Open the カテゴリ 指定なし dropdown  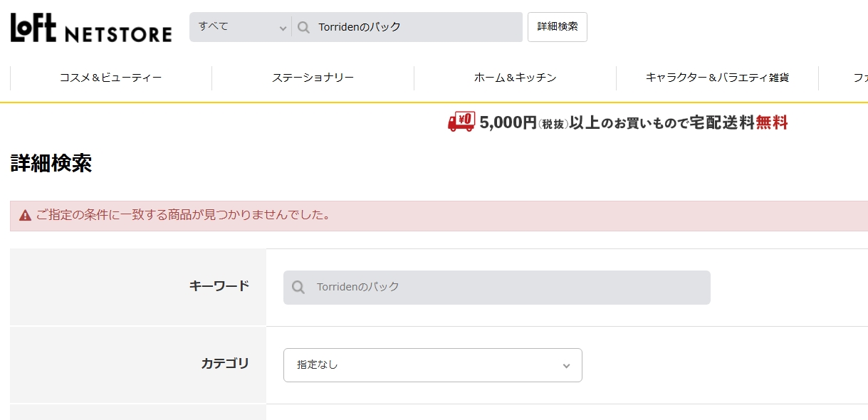pos(433,365)
